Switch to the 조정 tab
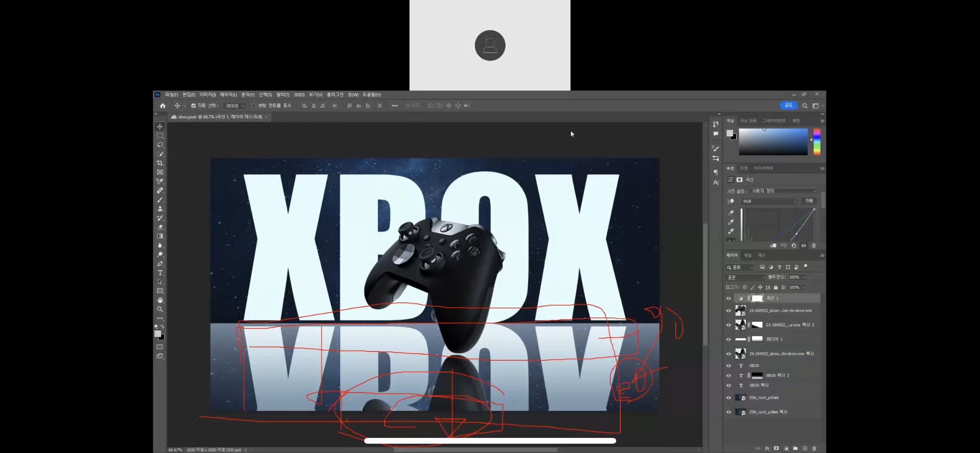Screen dimensions: 980x453 [744, 168]
